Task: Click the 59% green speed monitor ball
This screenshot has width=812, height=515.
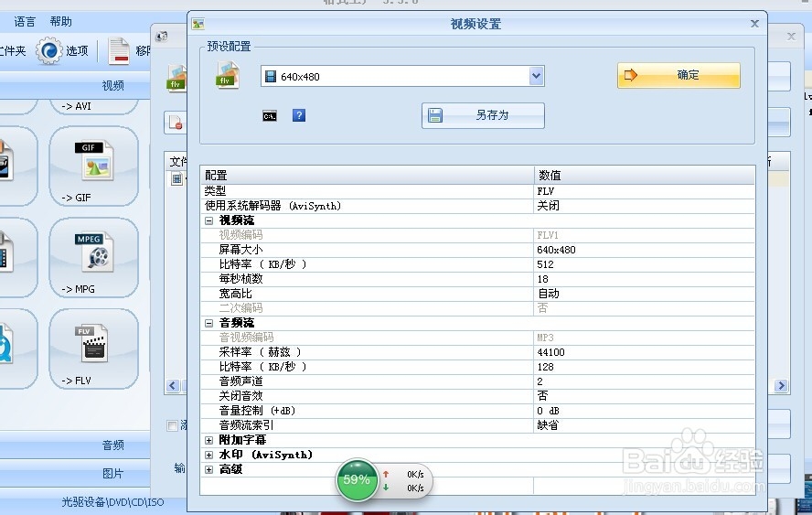Action: 357,479
